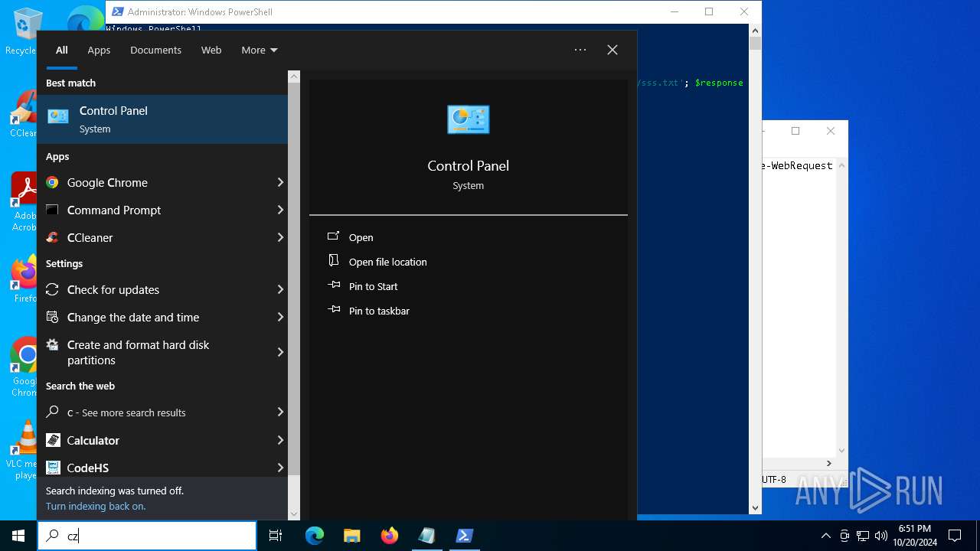Switch to the Documents search tab

pos(155,50)
